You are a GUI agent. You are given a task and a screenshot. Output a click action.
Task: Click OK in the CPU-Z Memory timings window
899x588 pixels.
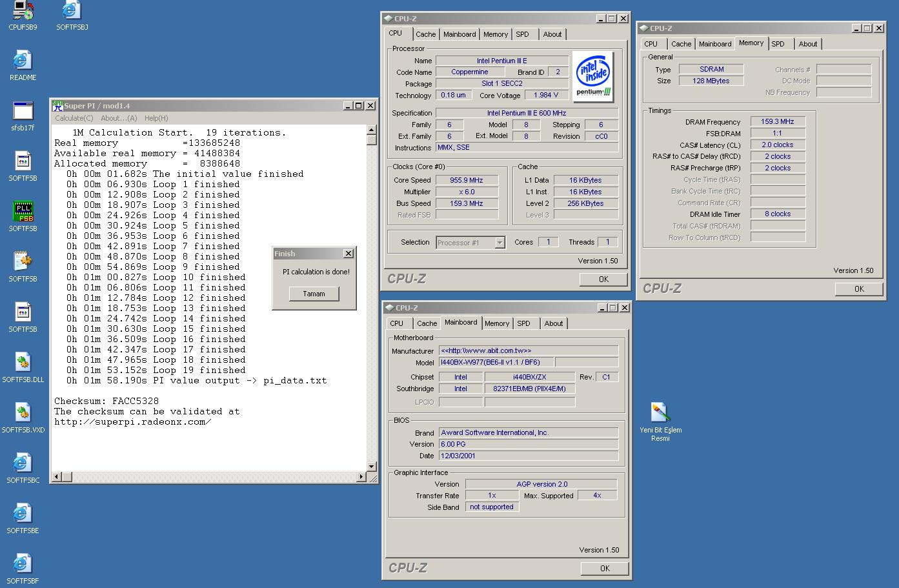click(859, 289)
